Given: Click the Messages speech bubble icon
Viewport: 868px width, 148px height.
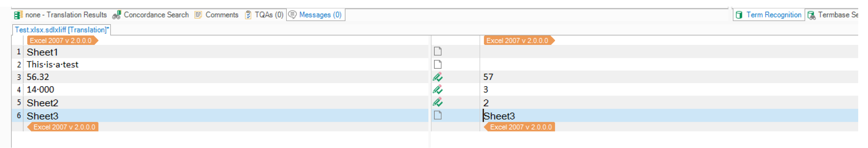Looking at the screenshot, I should click(x=292, y=15).
